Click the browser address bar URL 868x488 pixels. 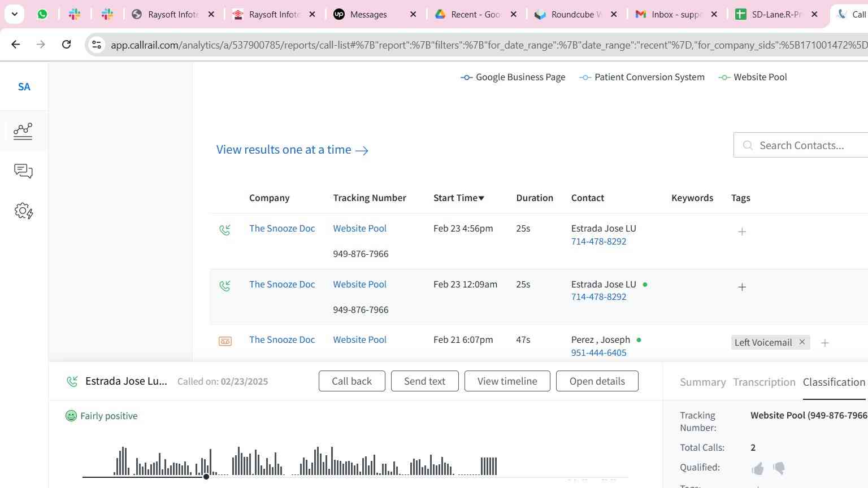(489, 45)
